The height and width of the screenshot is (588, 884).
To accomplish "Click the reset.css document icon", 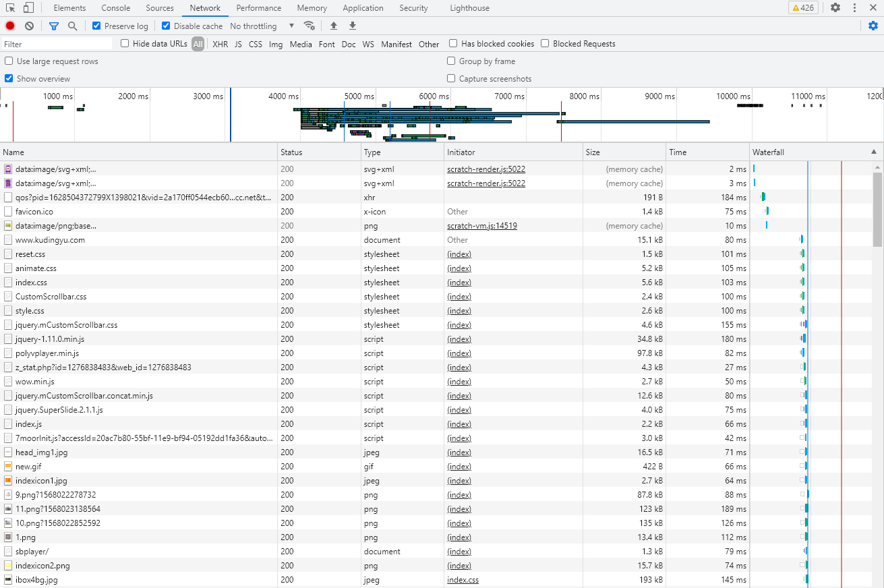I will (8, 254).
